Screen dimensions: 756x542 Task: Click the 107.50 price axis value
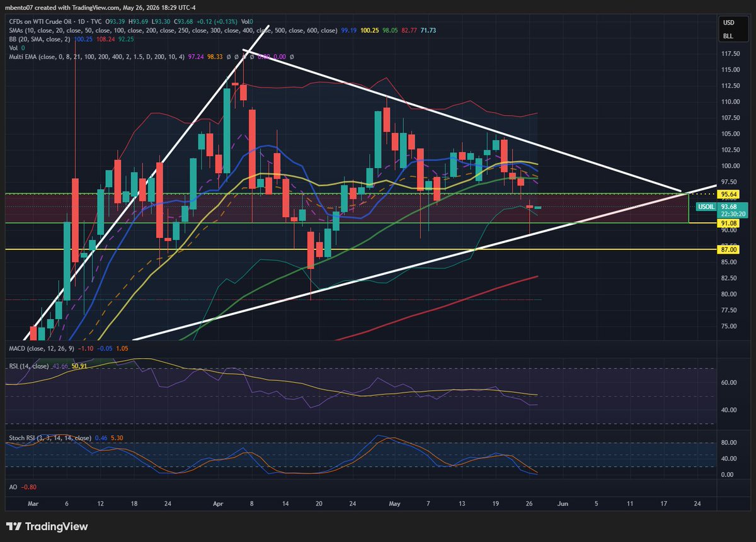coord(731,118)
